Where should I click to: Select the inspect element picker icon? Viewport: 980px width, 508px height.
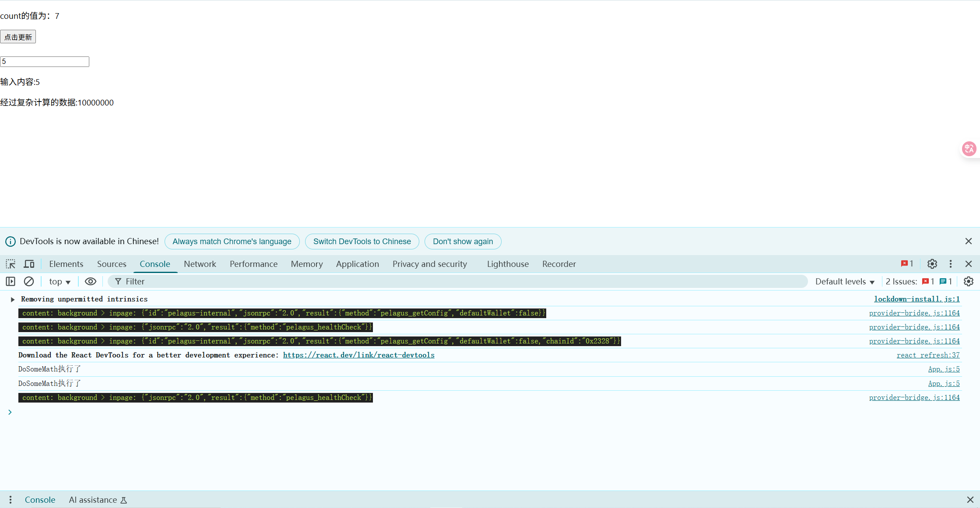[x=11, y=264]
